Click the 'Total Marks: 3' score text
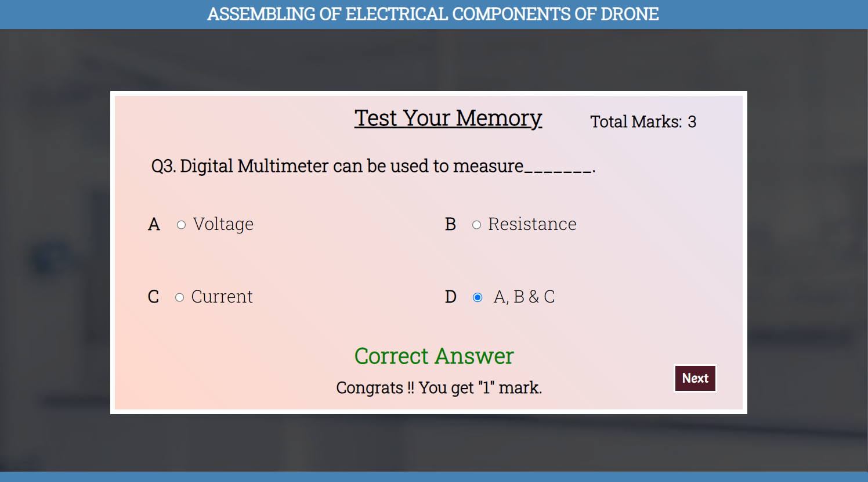868x482 pixels. [x=643, y=122]
